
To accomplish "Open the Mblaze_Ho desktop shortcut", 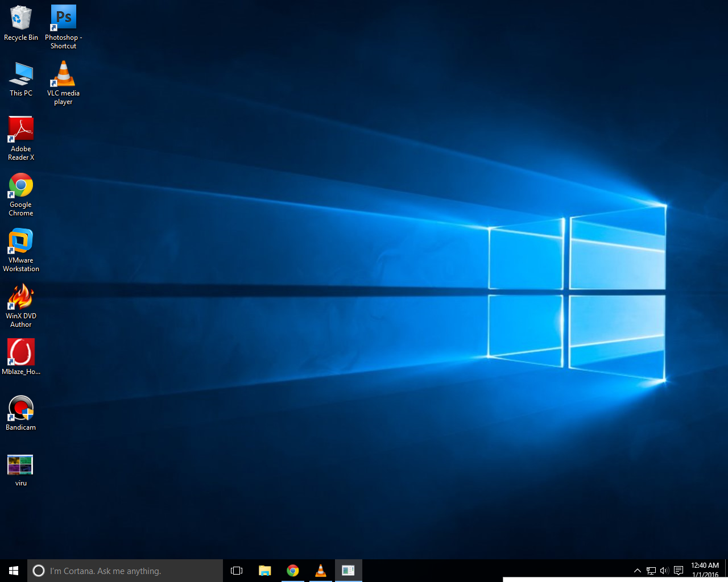I will (21, 351).
